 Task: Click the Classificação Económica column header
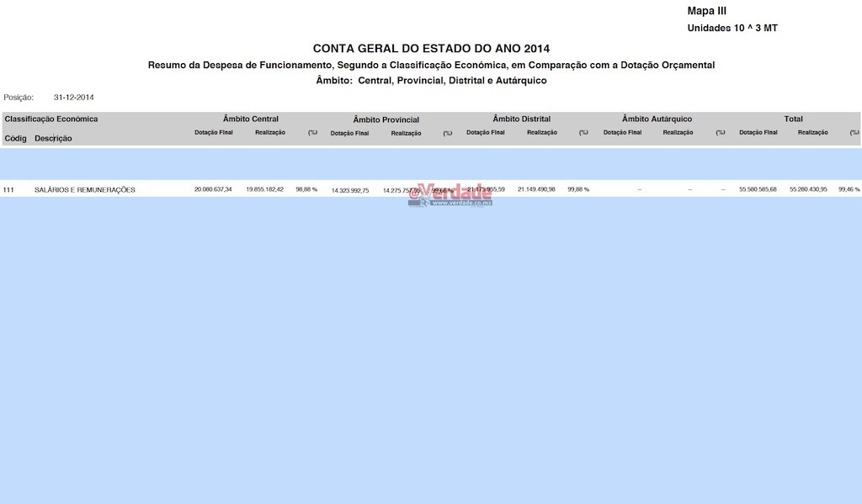click(x=51, y=119)
